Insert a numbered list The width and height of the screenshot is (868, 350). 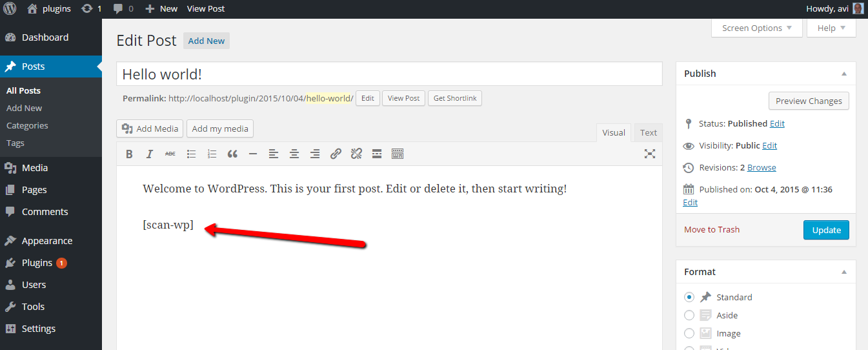coord(212,154)
